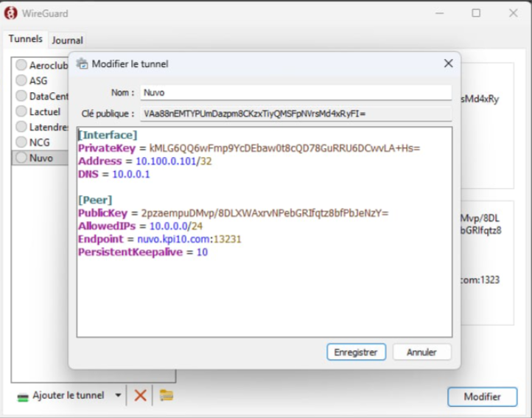Click the export tunnels folder icon
The width and height of the screenshot is (532, 418).
(167, 395)
